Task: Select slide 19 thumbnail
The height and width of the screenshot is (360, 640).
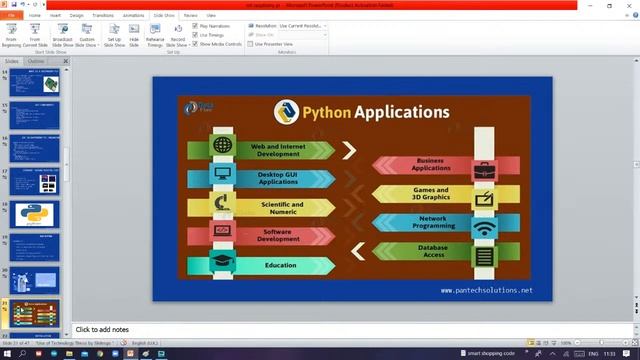Action: (x=34, y=247)
